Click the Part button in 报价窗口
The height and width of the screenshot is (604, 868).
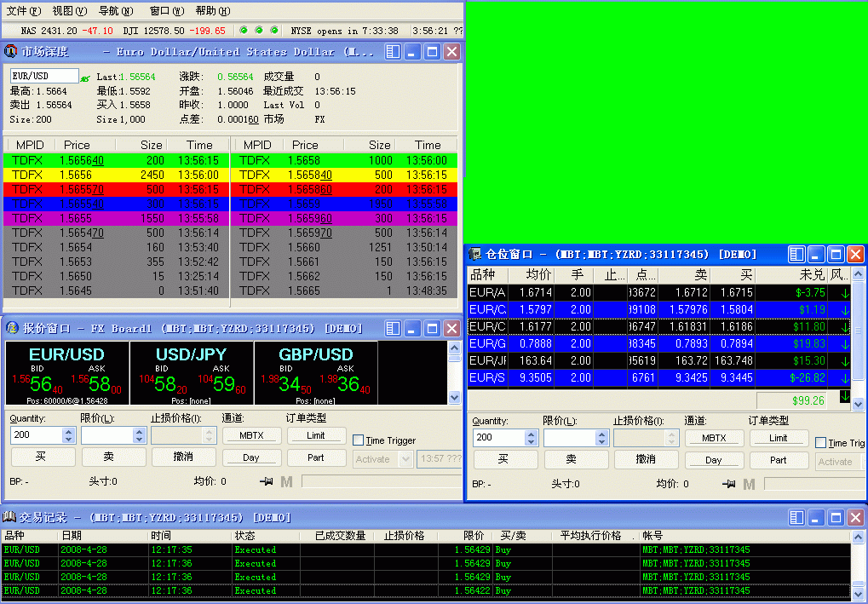(316, 457)
